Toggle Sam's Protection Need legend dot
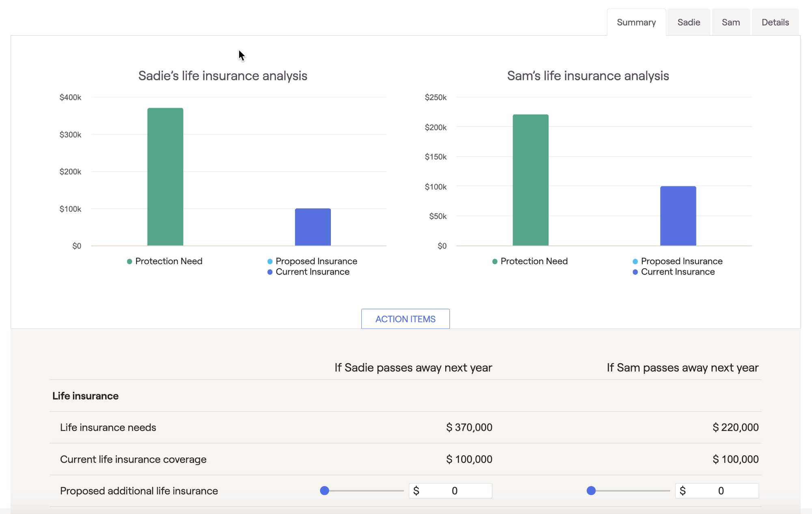The width and height of the screenshot is (812, 514). (x=495, y=262)
